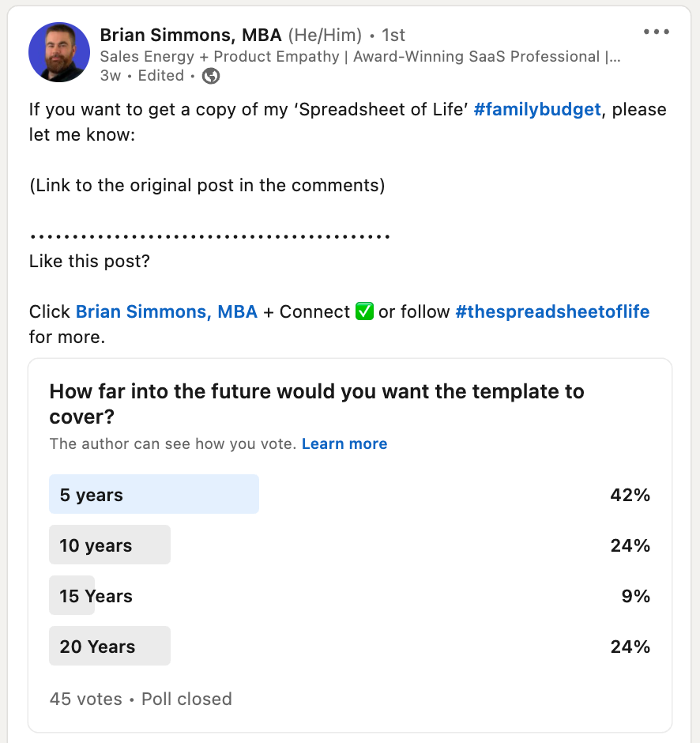Screen dimensions: 700x743
Task: Click the 42% poll result percentage
Action: (x=630, y=495)
